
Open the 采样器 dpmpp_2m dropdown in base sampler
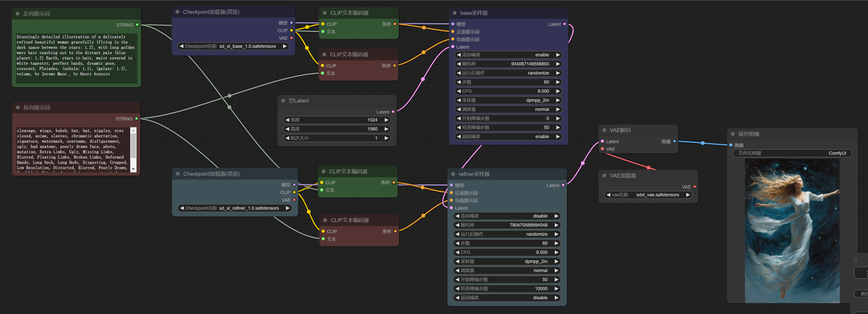point(508,100)
